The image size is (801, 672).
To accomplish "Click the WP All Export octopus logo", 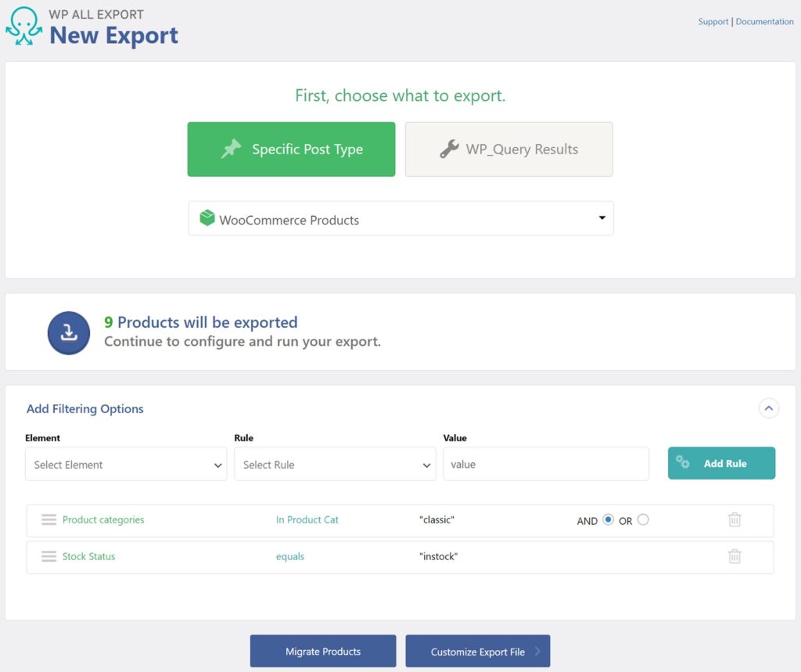I will click(x=23, y=26).
